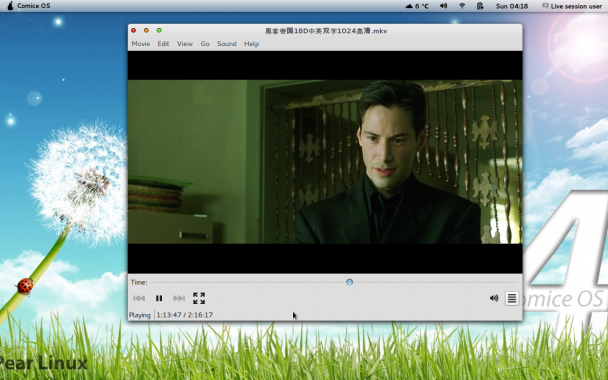
Task: Open the battery status indicator
Action: click(x=480, y=6)
